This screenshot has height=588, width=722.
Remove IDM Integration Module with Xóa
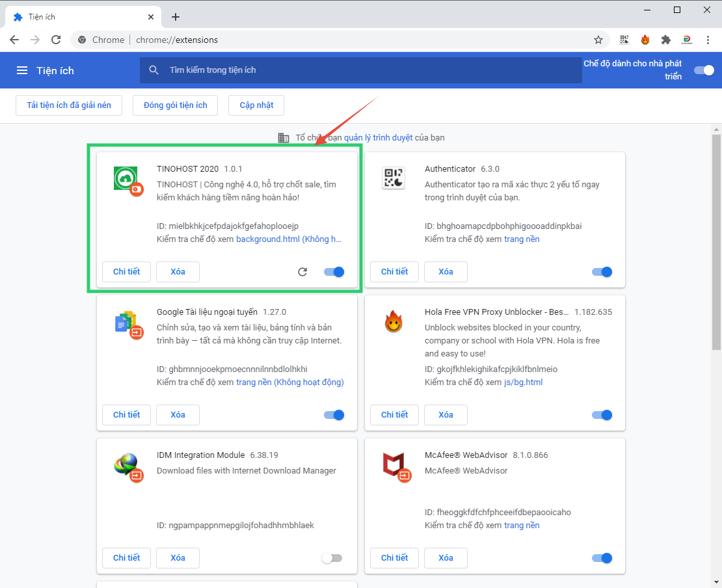click(178, 558)
